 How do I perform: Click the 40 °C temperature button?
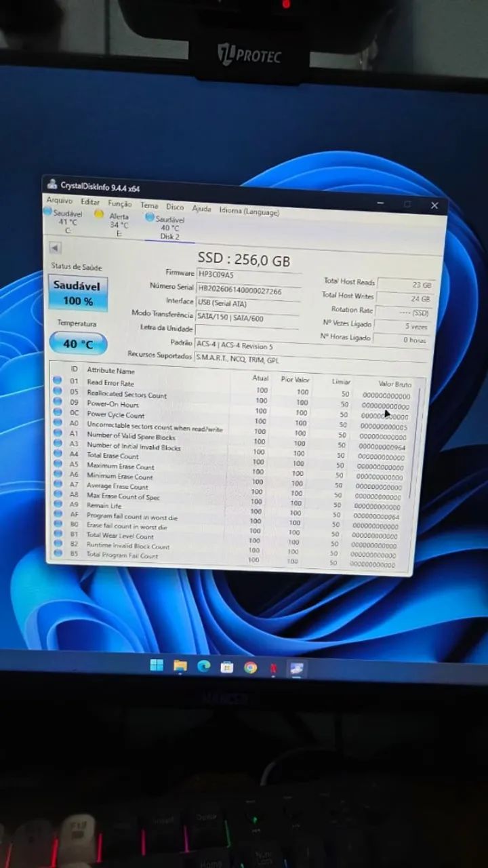tap(78, 344)
